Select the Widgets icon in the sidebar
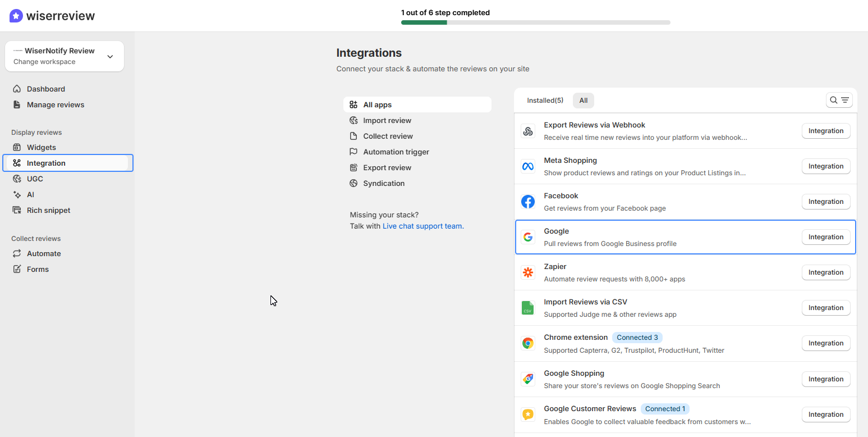Viewport: 868px width, 437px height. tap(17, 147)
